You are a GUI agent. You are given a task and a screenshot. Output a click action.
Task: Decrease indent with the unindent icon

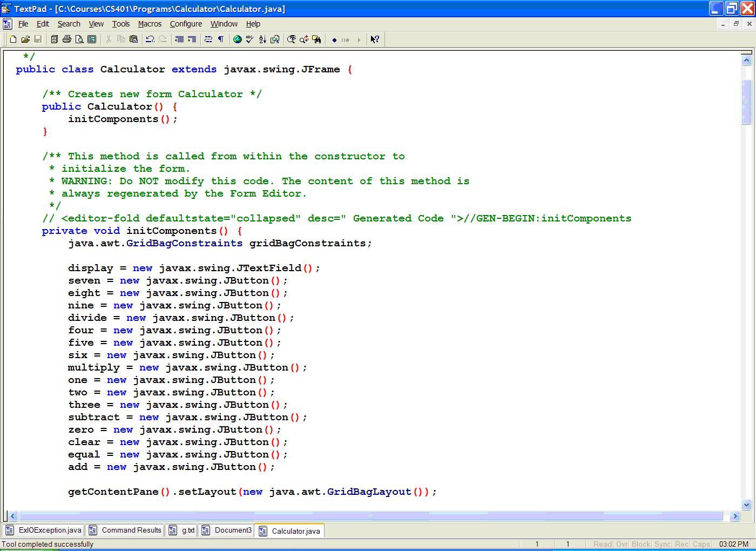coord(179,39)
